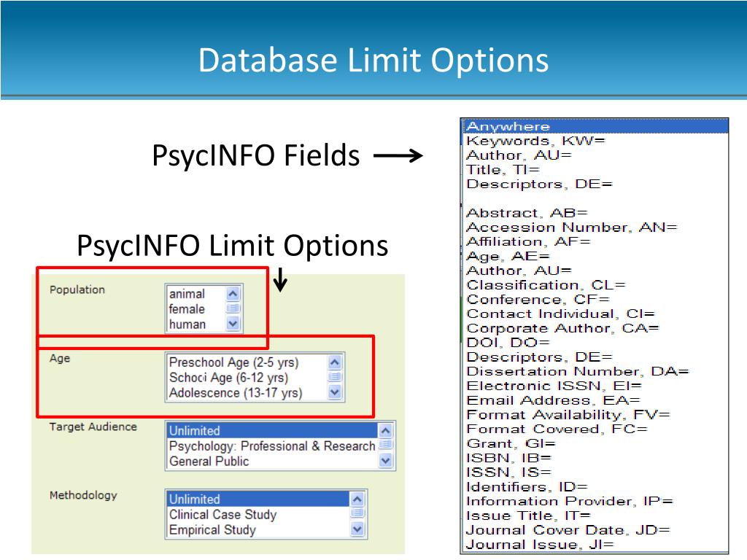
Task: Choose 'Corporate Author, CA=' field
Action: tap(562, 328)
